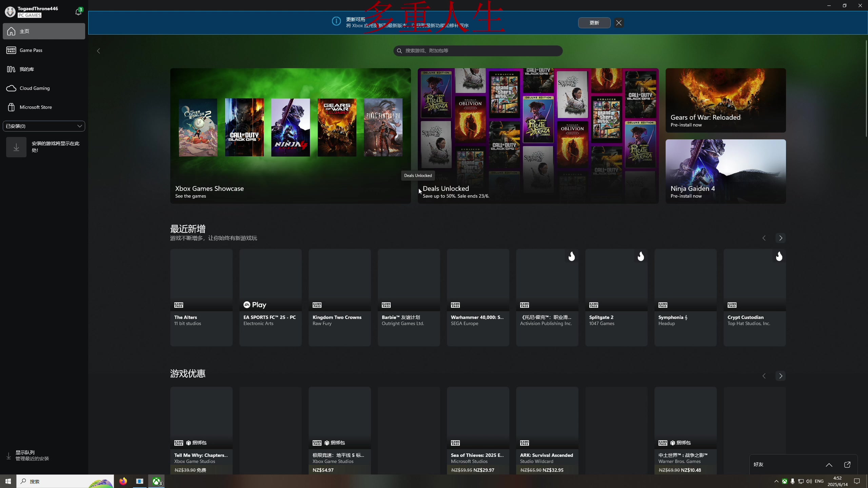The image size is (868, 488).
Task: Open Barbie 友谊计划 game card
Action: click(409, 298)
